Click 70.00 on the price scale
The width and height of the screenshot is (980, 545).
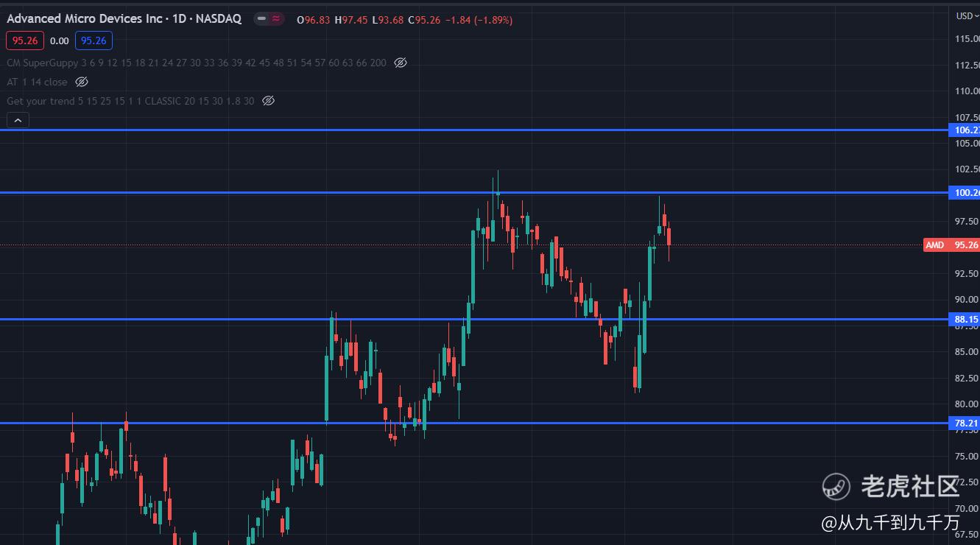(967, 508)
